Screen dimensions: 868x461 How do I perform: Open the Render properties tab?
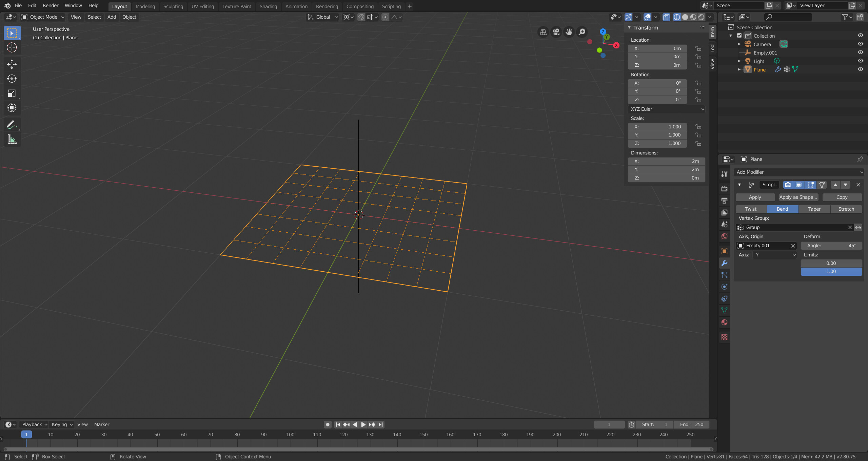pyautogui.click(x=725, y=189)
